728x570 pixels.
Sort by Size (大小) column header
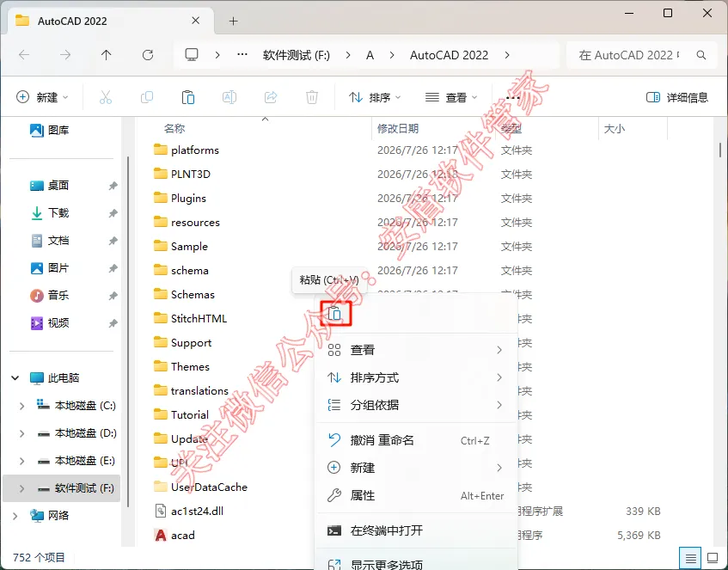(x=615, y=129)
